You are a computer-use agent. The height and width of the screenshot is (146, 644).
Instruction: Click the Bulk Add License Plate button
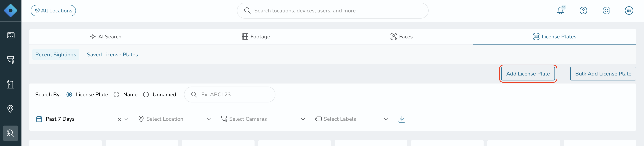(603, 74)
